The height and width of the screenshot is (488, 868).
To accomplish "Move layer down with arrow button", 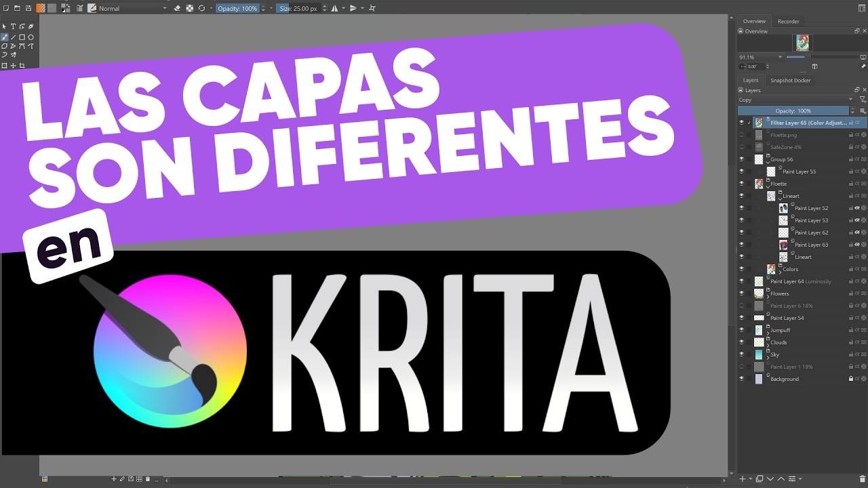I will pyautogui.click(x=770, y=479).
